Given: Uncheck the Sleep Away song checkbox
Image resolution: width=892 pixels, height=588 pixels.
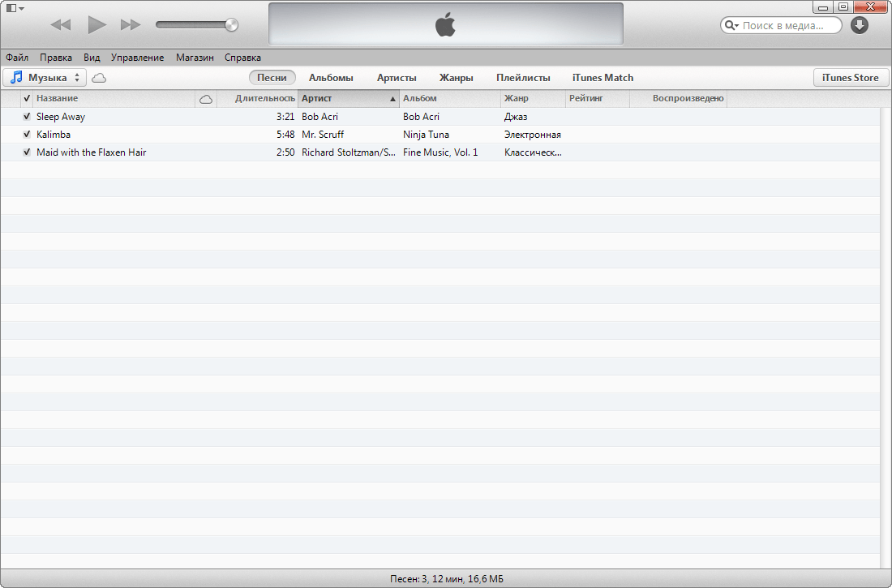Looking at the screenshot, I should 27,117.
